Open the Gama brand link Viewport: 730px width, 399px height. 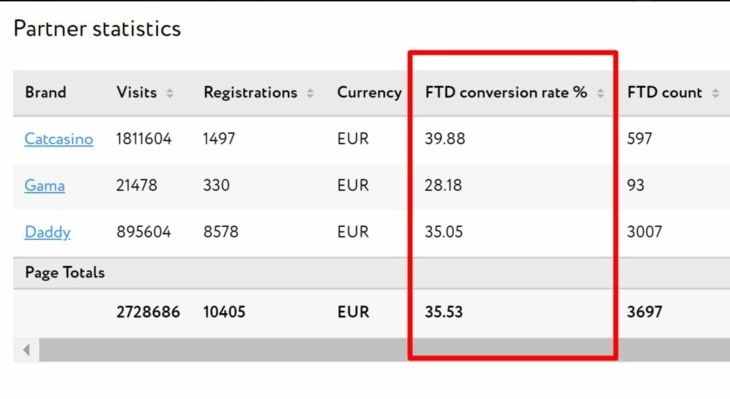(x=45, y=185)
